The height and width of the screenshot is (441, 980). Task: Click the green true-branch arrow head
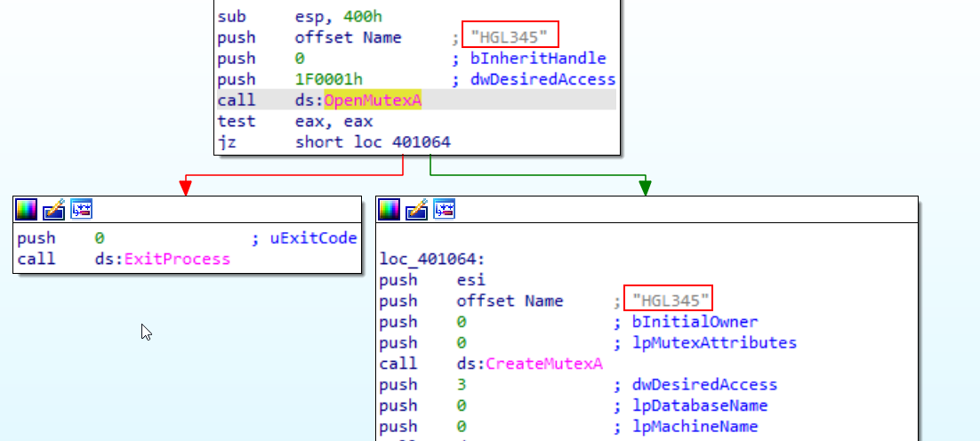[645, 188]
